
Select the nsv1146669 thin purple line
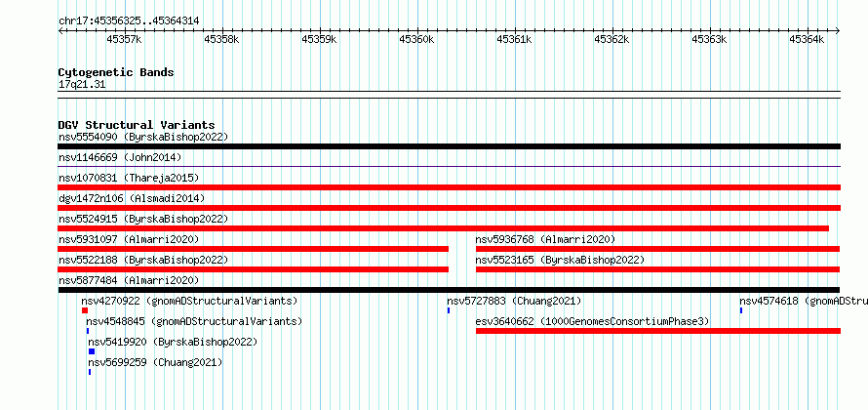pyautogui.click(x=449, y=166)
